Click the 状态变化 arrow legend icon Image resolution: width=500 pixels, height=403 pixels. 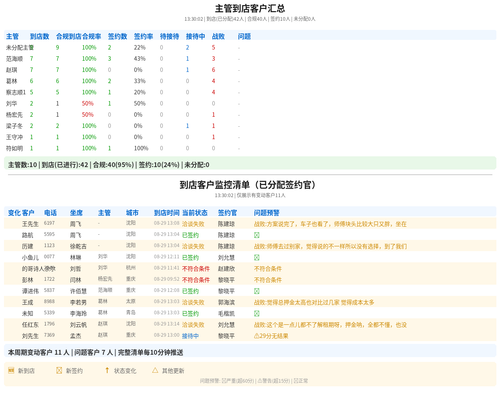coord(107,370)
